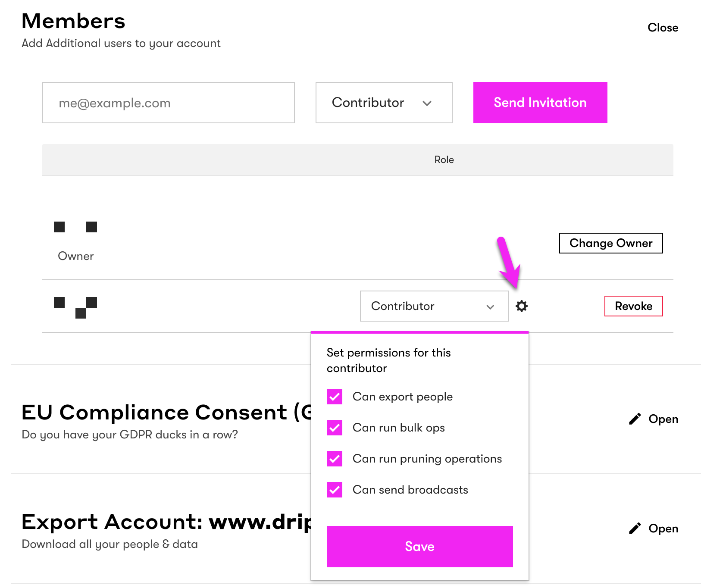The height and width of the screenshot is (588, 701).
Task: Disable Can run pruning operations
Action: [335, 459]
